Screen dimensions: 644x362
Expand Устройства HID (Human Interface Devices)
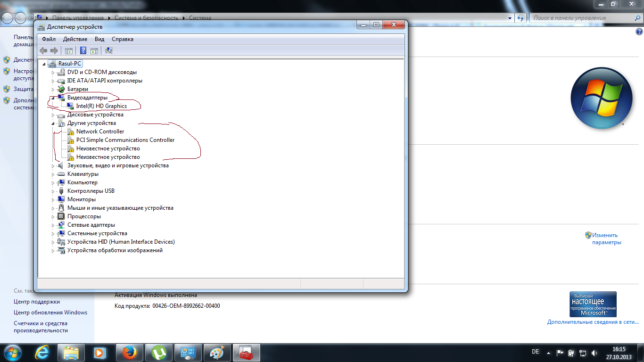tap(53, 242)
